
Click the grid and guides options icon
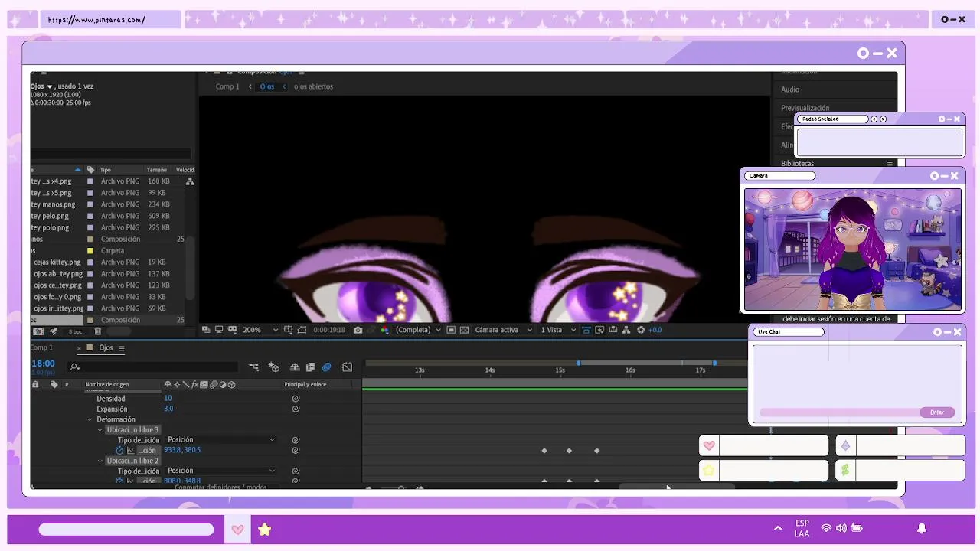click(288, 330)
